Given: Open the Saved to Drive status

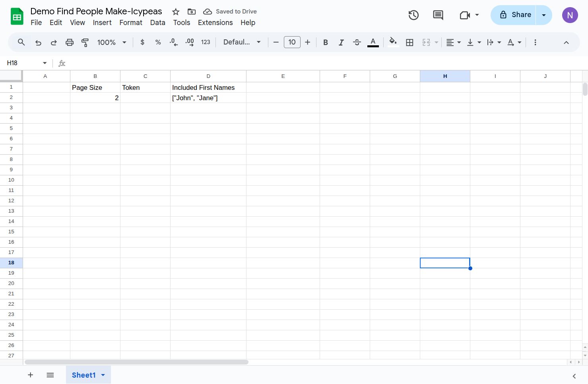Looking at the screenshot, I should point(230,12).
